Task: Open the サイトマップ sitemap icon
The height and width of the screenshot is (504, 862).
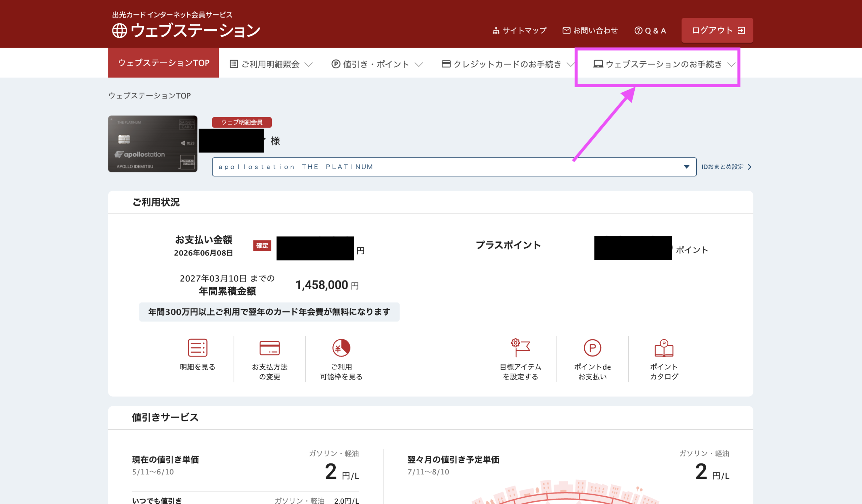Action: tap(496, 31)
